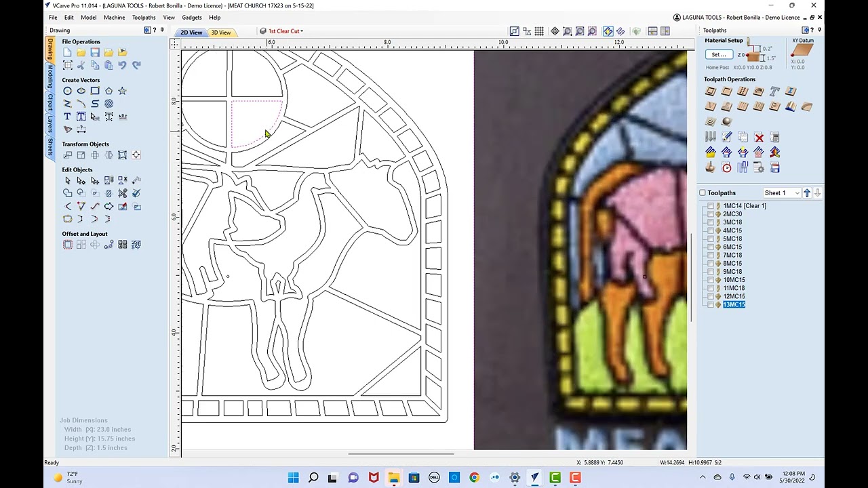Check the main Toolpaths visibility checkbox

[703, 193]
